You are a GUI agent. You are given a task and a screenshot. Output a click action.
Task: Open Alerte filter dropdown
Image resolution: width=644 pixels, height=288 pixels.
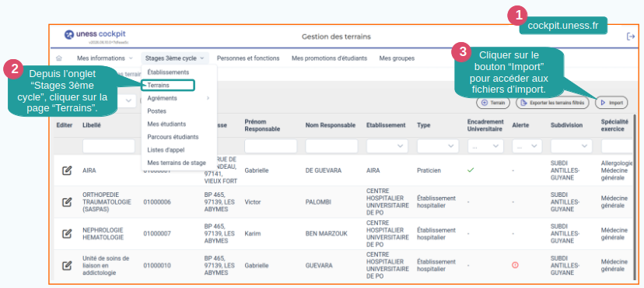[527, 146]
